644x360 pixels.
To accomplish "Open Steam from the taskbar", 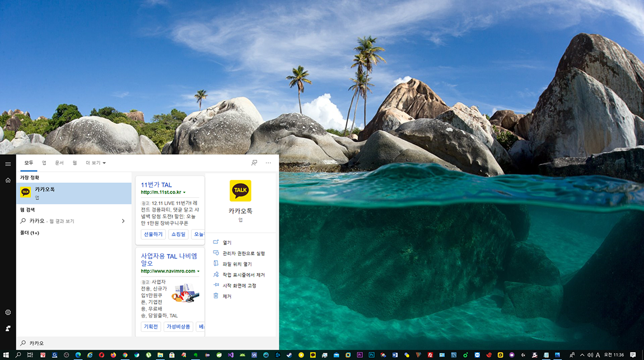I will click(289, 354).
